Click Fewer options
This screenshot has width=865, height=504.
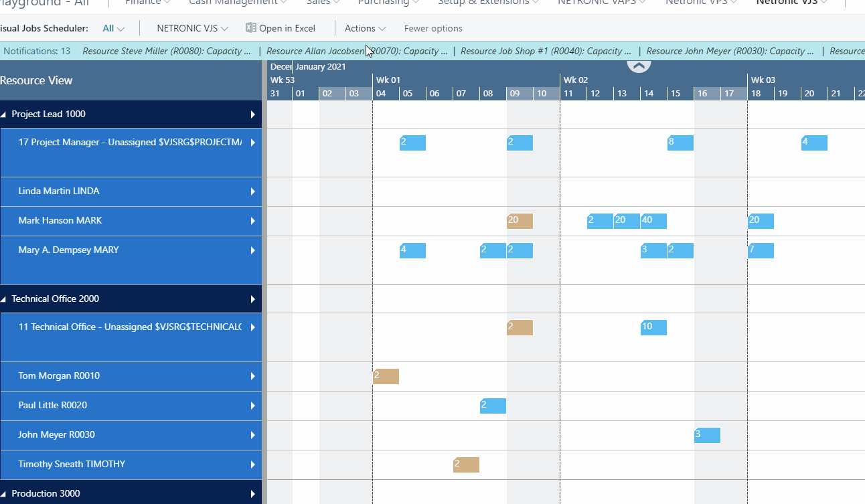click(433, 28)
